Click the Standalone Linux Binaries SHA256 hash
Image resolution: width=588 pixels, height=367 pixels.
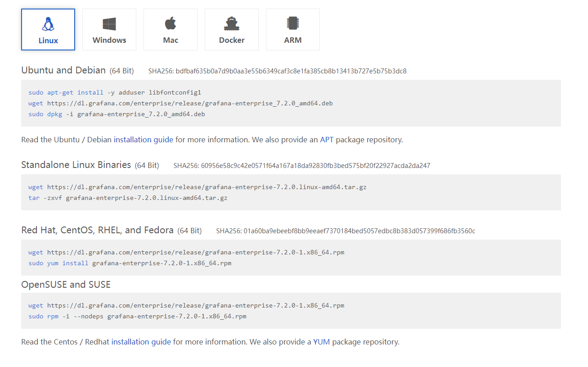tap(302, 165)
